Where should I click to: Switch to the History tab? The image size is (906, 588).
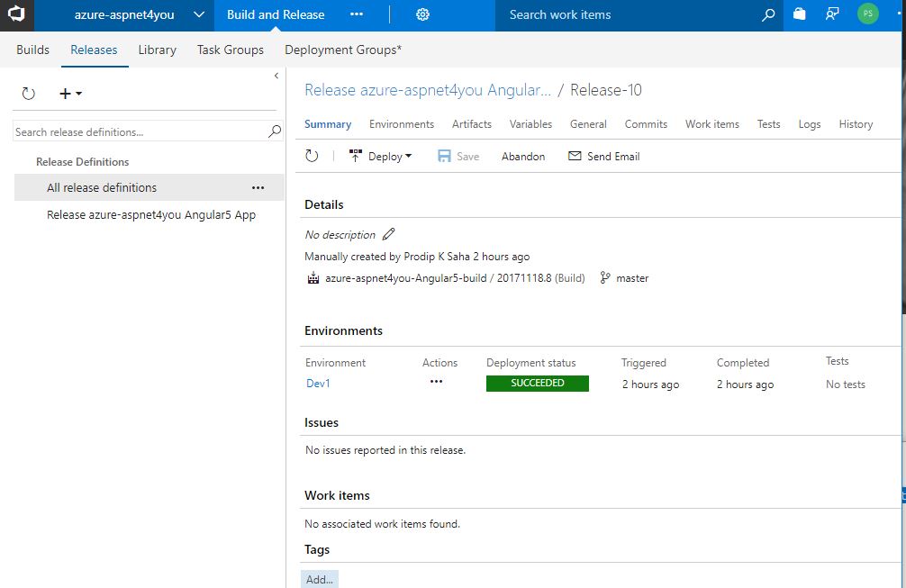tap(856, 124)
